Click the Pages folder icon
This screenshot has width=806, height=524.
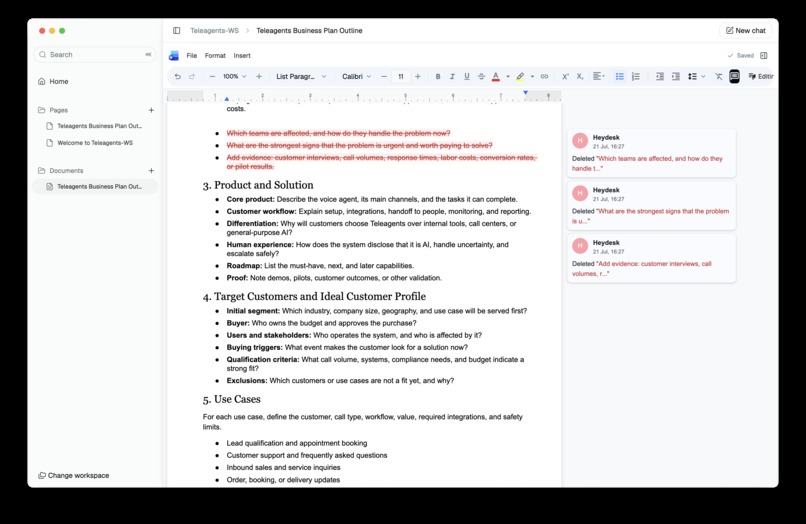click(41, 110)
